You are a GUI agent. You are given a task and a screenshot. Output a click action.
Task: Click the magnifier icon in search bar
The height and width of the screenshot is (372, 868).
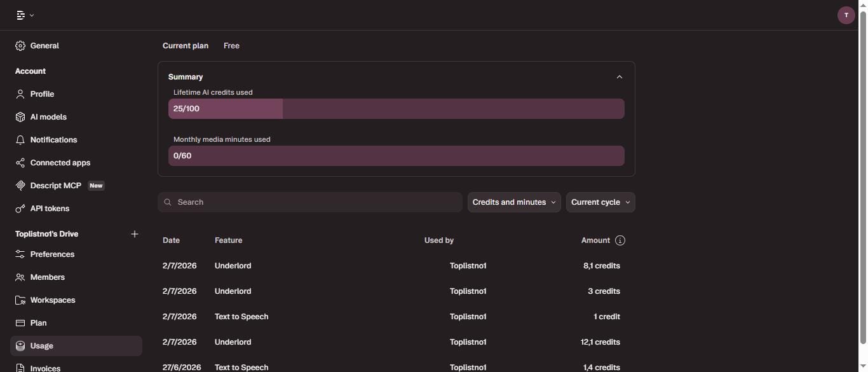(168, 202)
